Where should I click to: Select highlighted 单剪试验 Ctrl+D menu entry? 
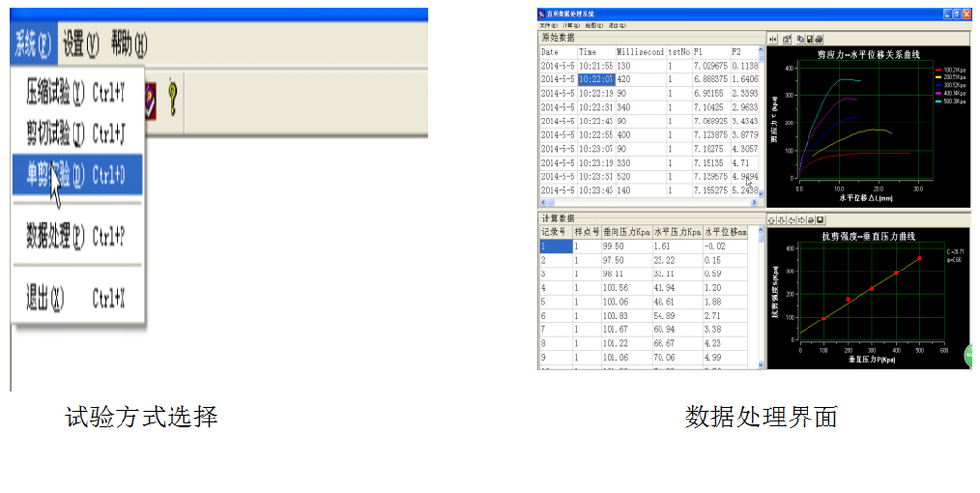point(76,175)
